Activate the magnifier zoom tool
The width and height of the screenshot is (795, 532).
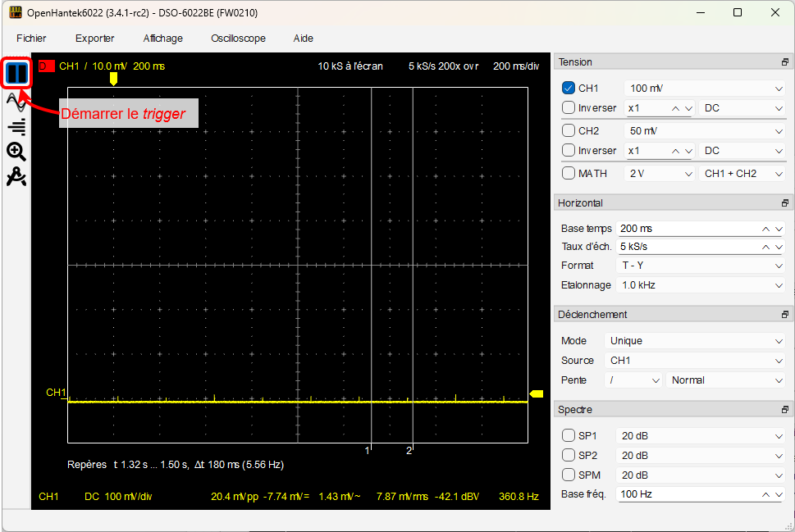tap(16, 151)
